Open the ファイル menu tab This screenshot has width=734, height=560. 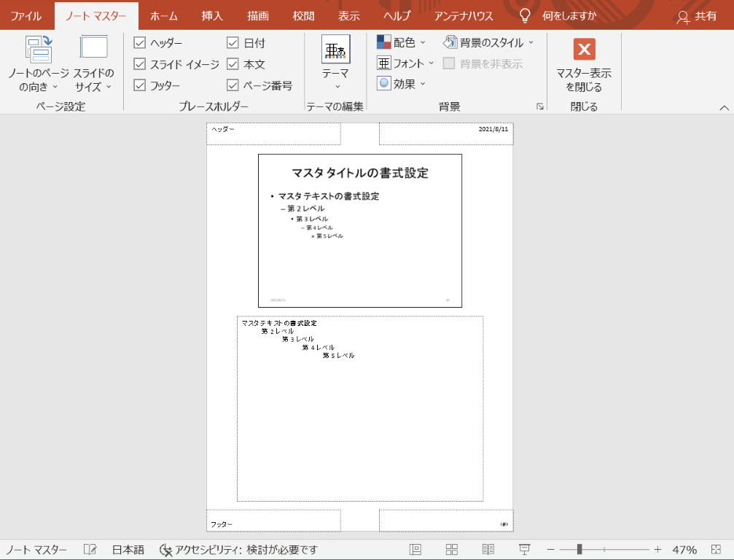pos(26,15)
